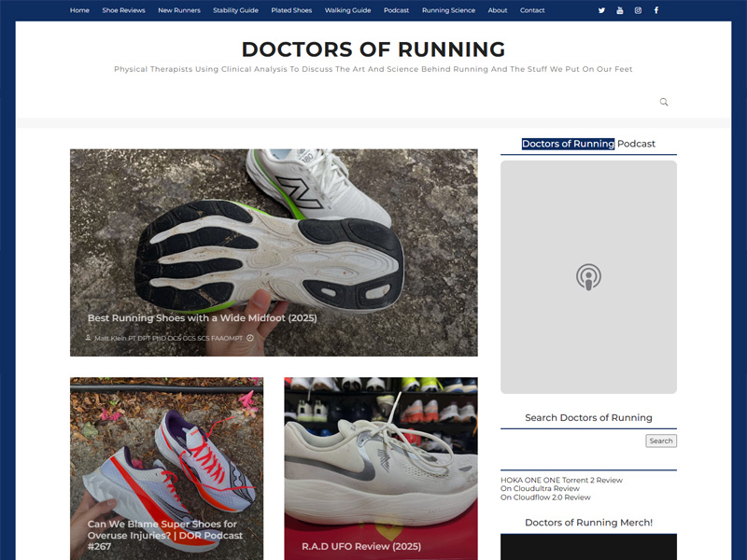The width and height of the screenshot is (747, 560).
Task: Open the Best Running Shoes Wide Midfoot article
Action: coord(201,317)
